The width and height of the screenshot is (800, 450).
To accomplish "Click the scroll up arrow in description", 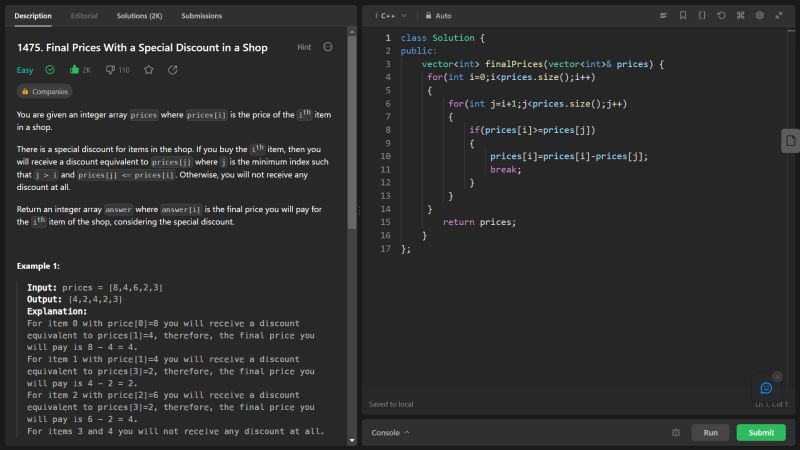I will click(x=352, y=32).
